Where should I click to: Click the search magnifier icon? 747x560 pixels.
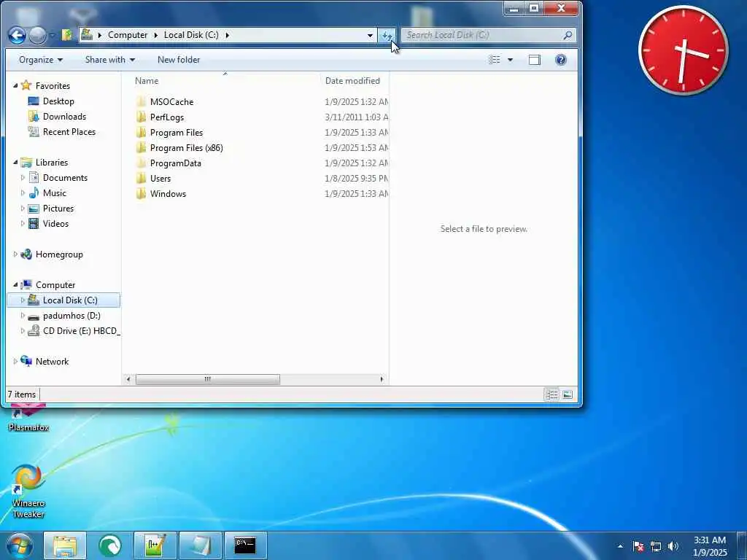tap(567, 35)
